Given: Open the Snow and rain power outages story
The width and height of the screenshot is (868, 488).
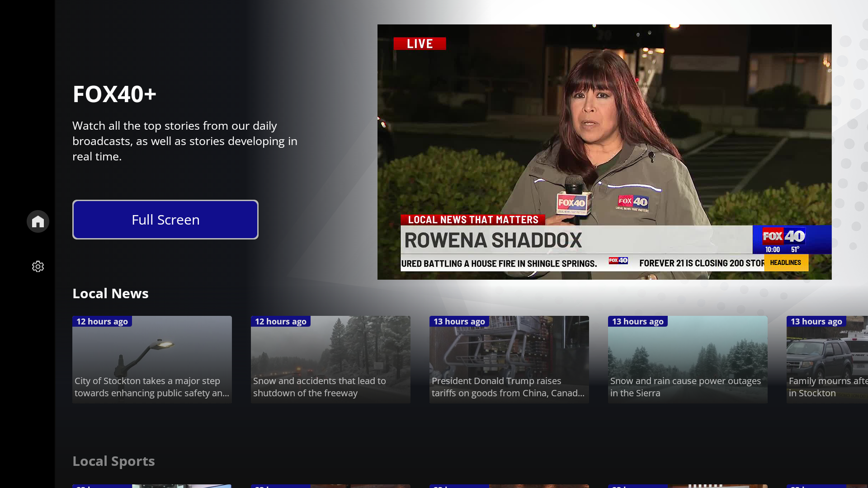Looking at the screenshot, I should [688, 360].
